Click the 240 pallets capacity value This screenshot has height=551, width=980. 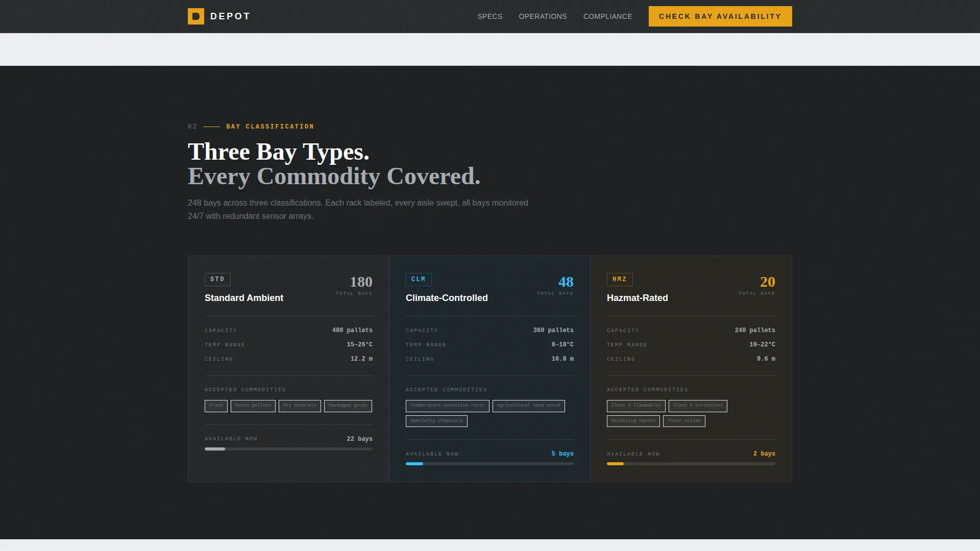755,330
